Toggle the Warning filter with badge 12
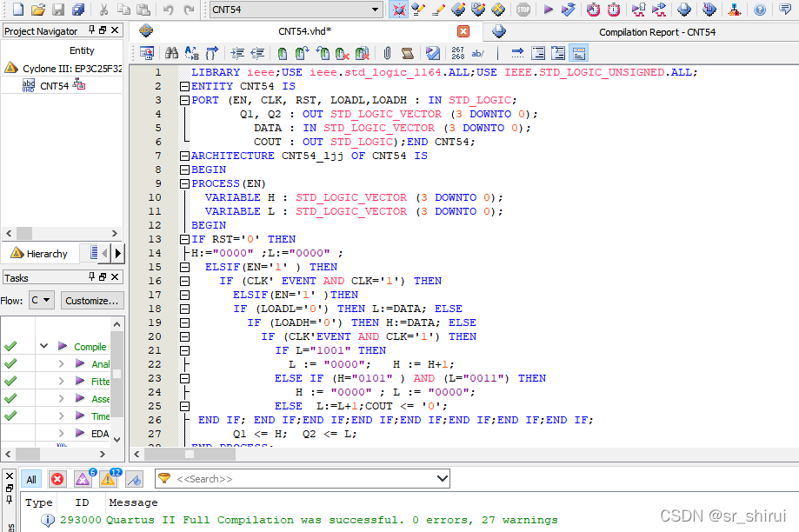 point(109,478)
